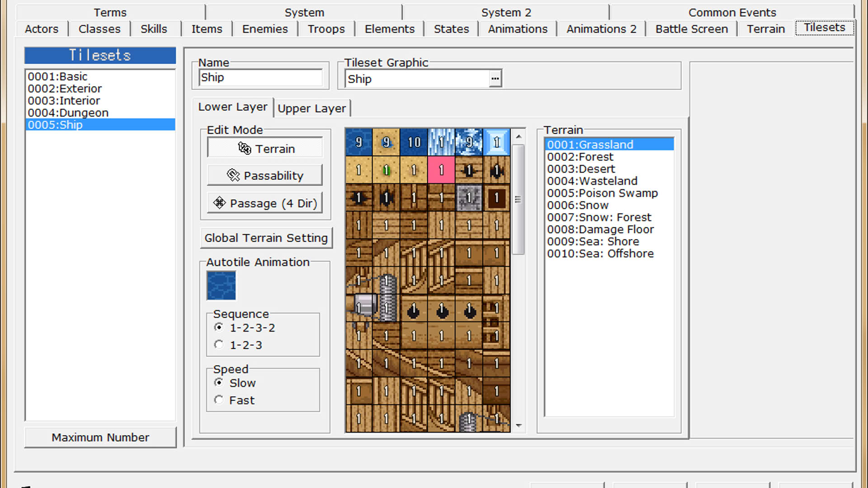Choose 0010:Sea: Offshore terrain
The image size is (868, 488).
coord(609,253)
